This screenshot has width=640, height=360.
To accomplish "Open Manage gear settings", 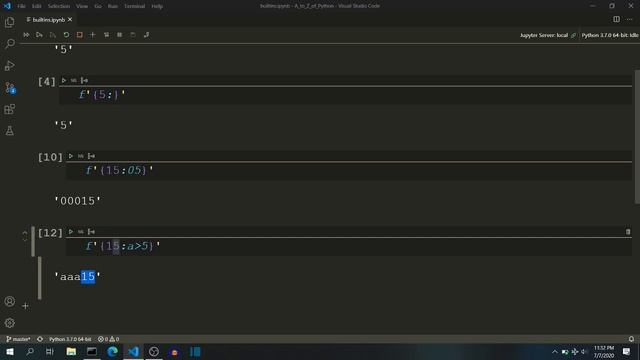I will coord(9,323).
